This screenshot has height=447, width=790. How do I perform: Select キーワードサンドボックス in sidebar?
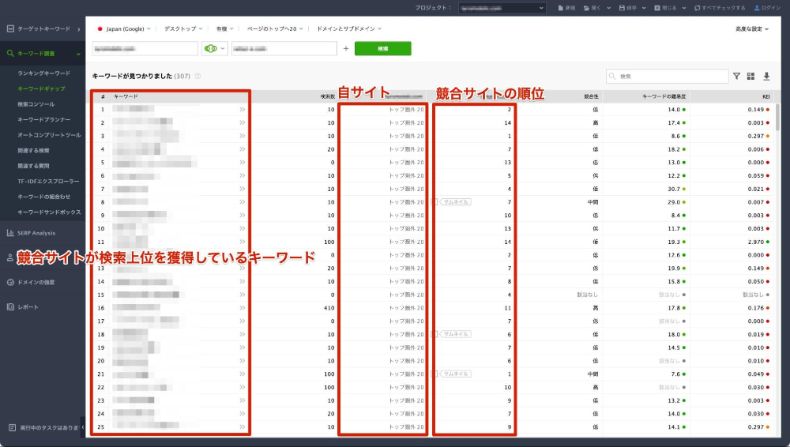[49, 212]
